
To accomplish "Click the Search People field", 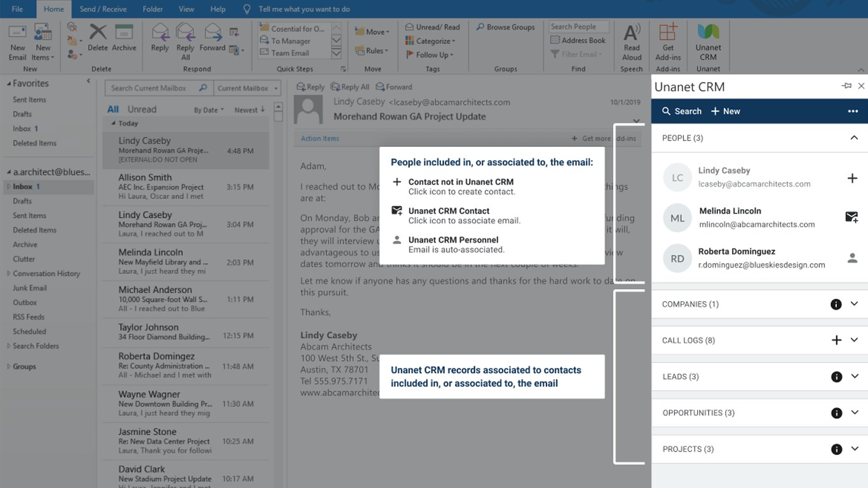I will (579, 27).
